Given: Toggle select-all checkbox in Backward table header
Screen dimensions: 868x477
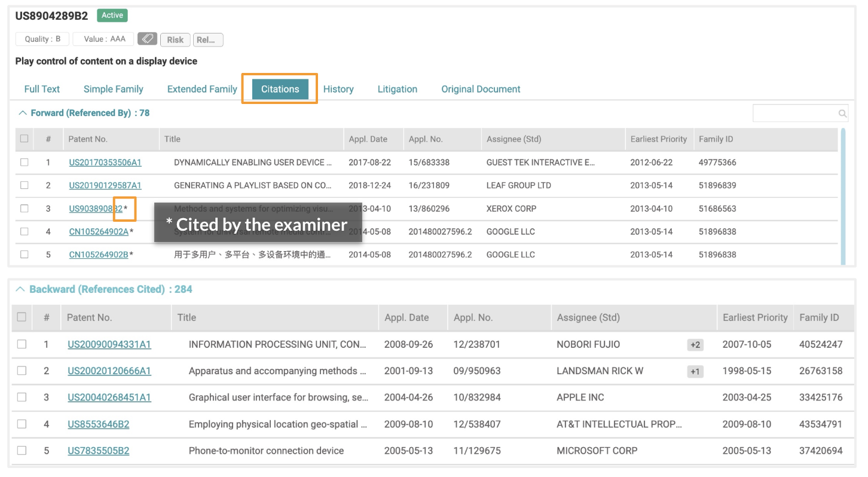Looking at the screenshot, I should pyautogui.click(x=22, y=317).
